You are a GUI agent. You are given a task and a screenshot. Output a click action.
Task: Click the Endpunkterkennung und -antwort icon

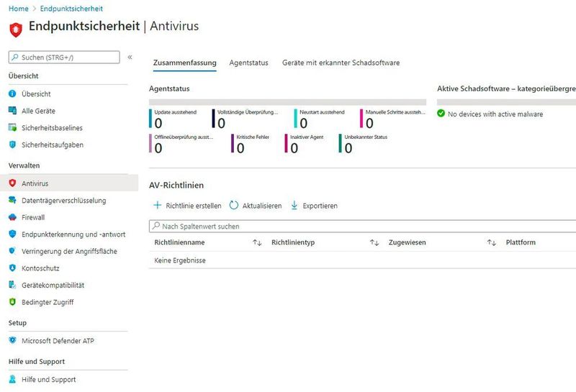click(12, 234)
